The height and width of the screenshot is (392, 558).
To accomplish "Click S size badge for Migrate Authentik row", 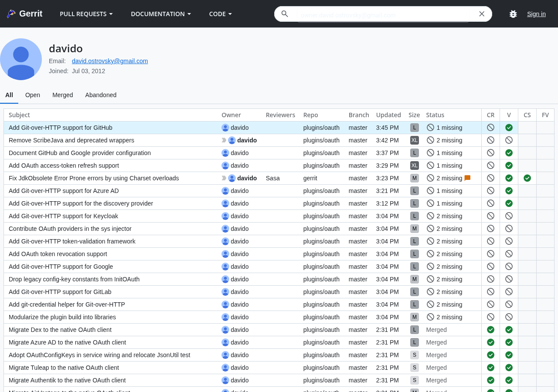I will click(x=415, y=380).
